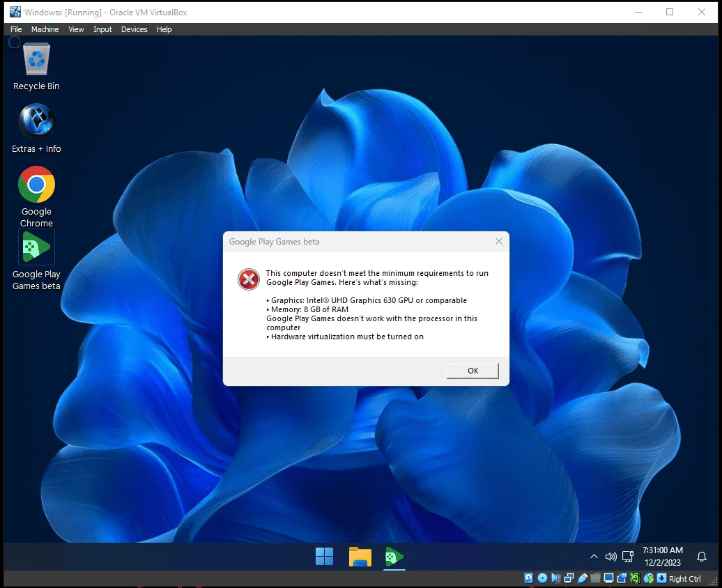Image resolution: width=722 pixels, height=588 pixels.
Task: Open the View menu
Action: pyautogui.click(x=76, y=29)
